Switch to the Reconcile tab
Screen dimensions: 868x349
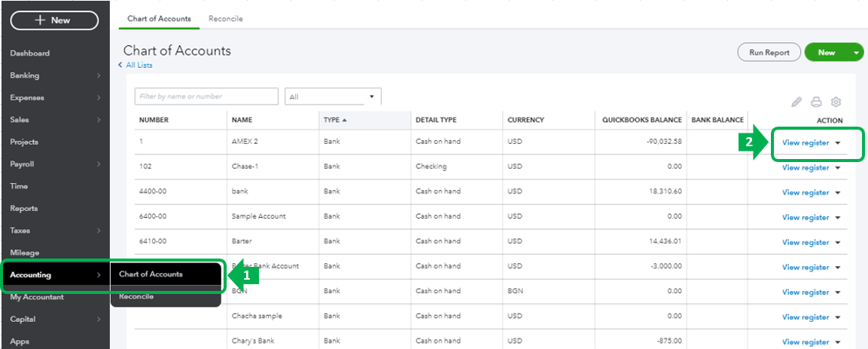[225, 18]
